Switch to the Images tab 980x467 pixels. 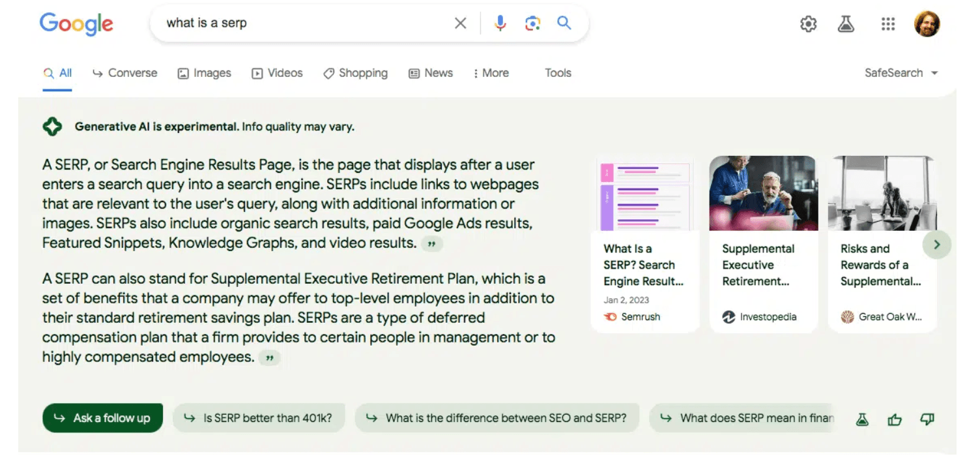pyautogui.click(x=205, y=73)
